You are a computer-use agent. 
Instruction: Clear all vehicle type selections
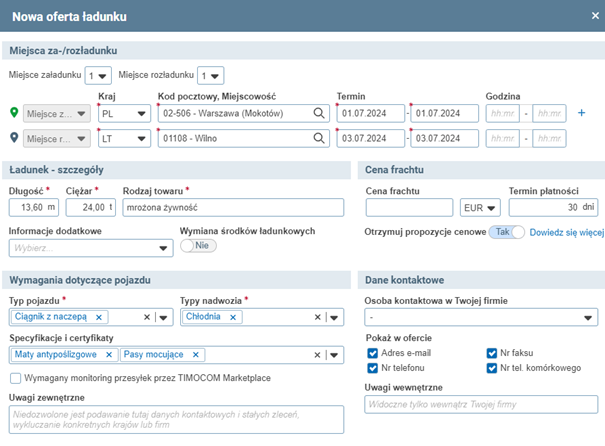(x=147, y=317)
